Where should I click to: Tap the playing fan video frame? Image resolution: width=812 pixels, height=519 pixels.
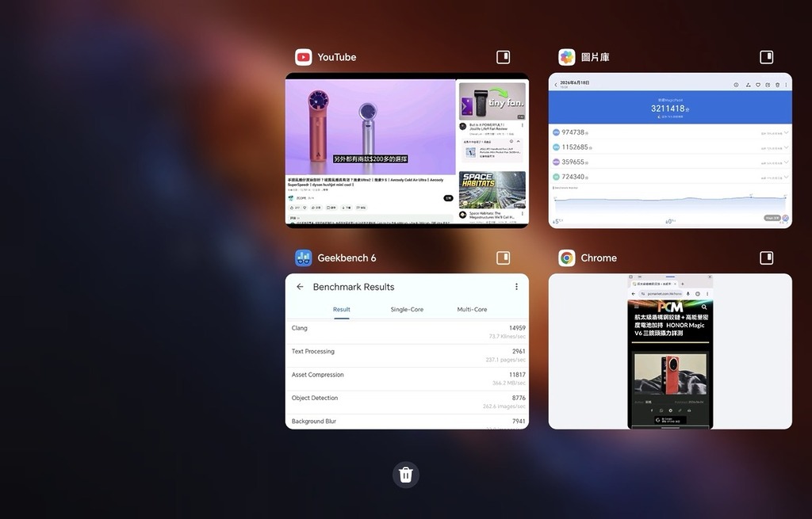370,127
